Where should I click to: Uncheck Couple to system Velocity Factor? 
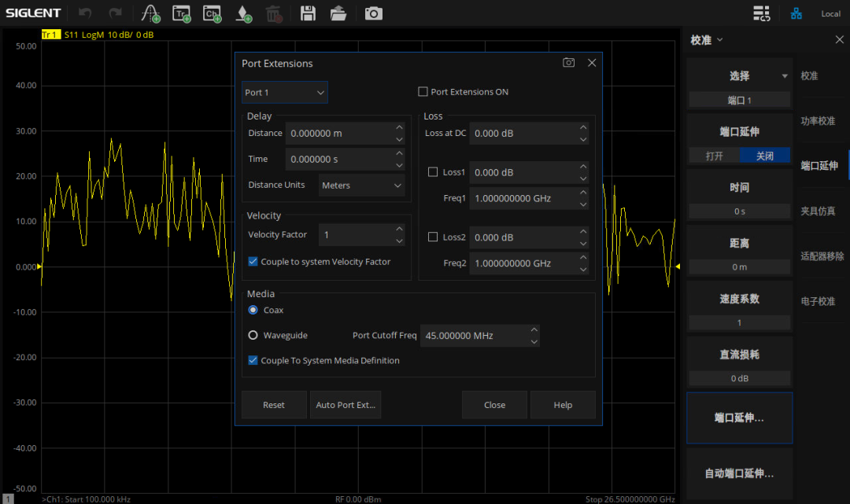[253, 262]
